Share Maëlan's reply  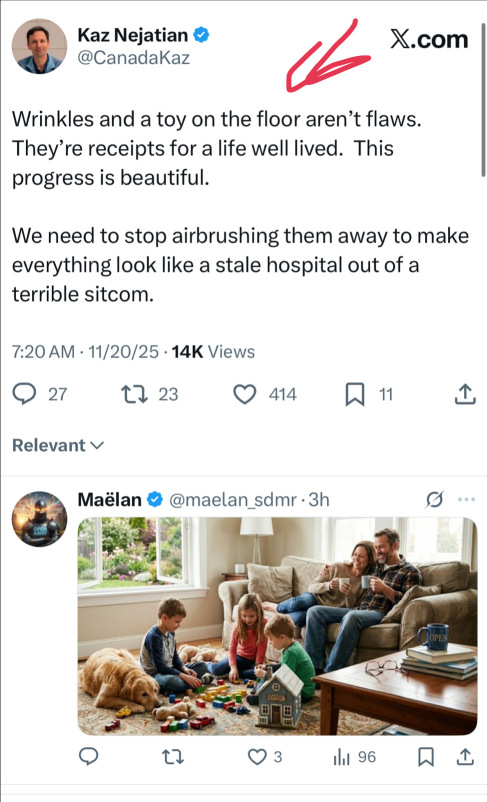coord(465,756)
